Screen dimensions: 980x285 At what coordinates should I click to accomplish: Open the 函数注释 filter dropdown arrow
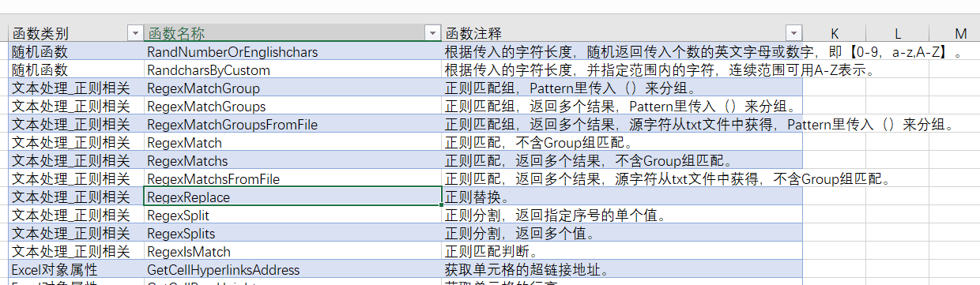(x=793, y=33)
